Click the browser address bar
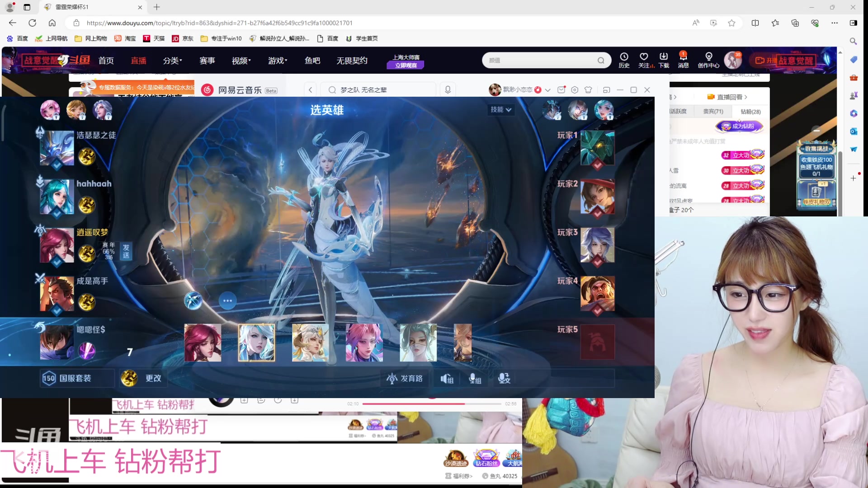Image resolution: width=868 pixels, height=488 pixels. tap(384, 23)
